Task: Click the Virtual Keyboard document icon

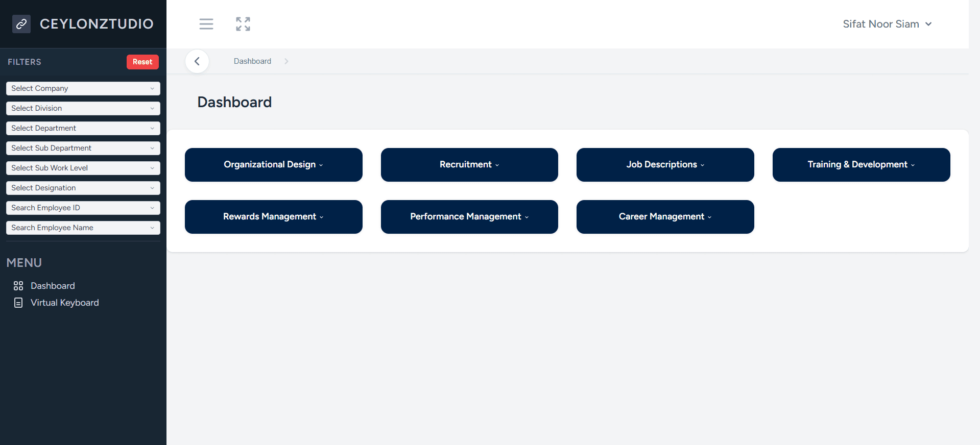Action: pos(18,303)
